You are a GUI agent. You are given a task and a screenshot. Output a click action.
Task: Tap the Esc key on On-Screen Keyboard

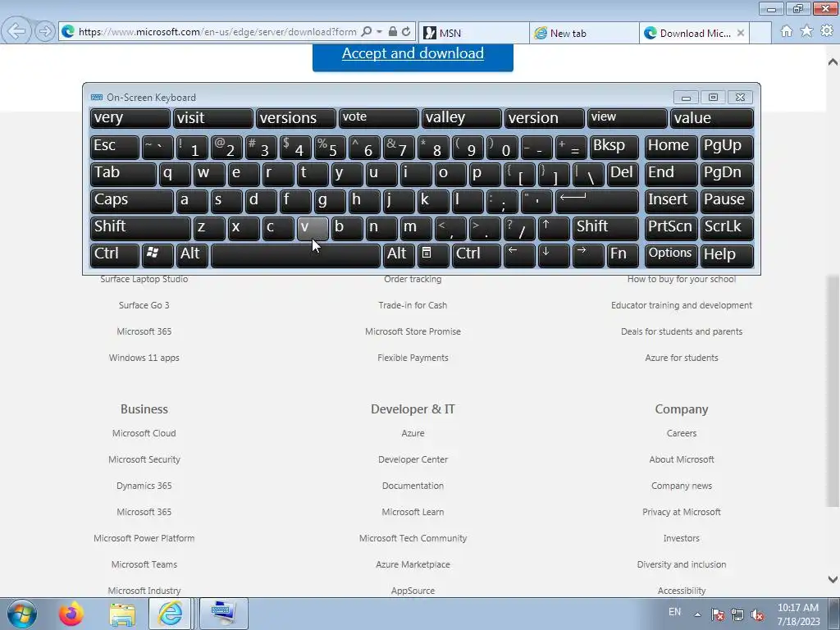click(115, 146)
